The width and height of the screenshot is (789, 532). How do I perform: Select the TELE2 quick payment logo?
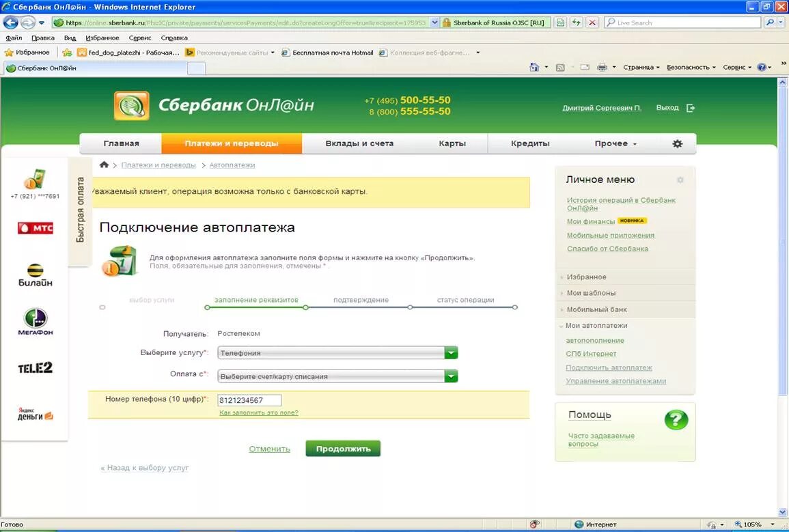pos(36,367)
